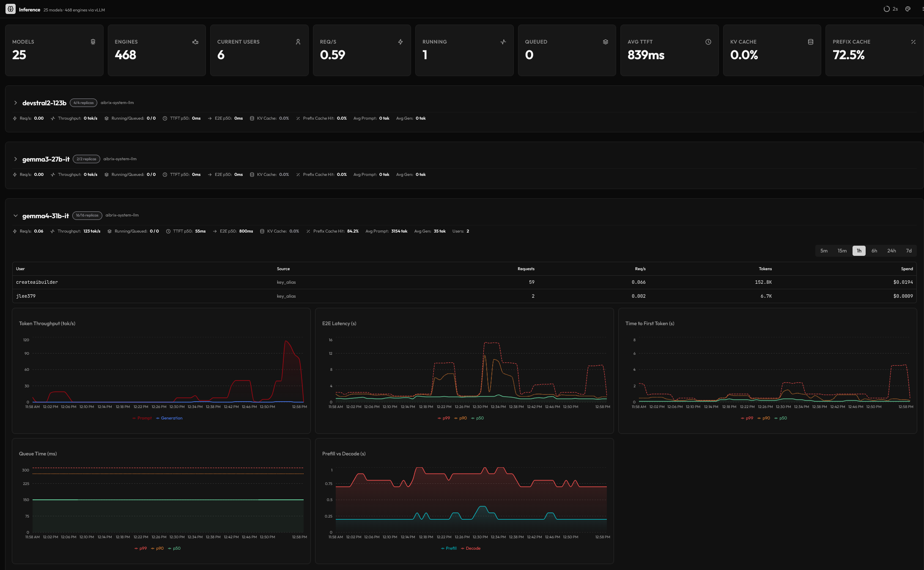Click the Queue Time (ms) chart title

(x=38, y=454)
